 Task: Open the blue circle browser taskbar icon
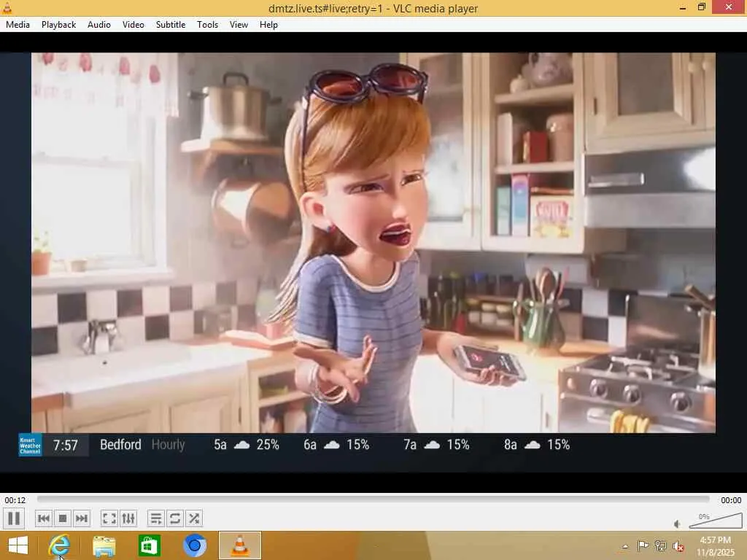pyautogui.click(x=194, y=545)
